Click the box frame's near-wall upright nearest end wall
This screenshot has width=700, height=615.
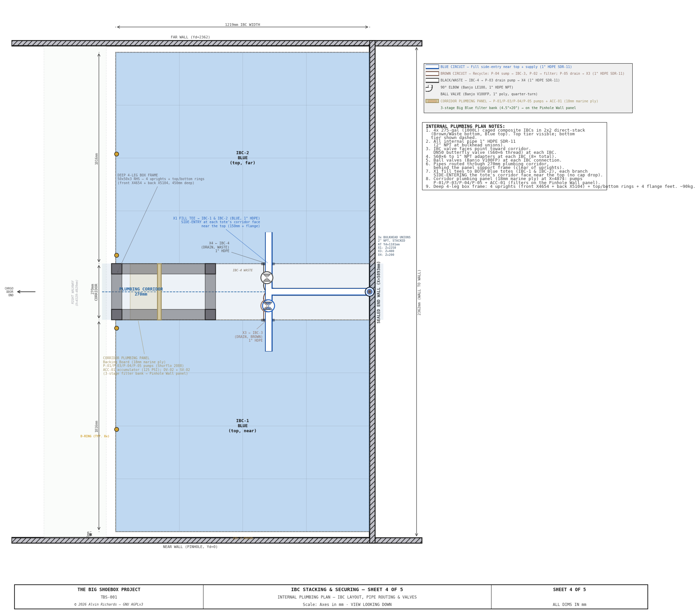pyautogui.click(x=210, y=314)
